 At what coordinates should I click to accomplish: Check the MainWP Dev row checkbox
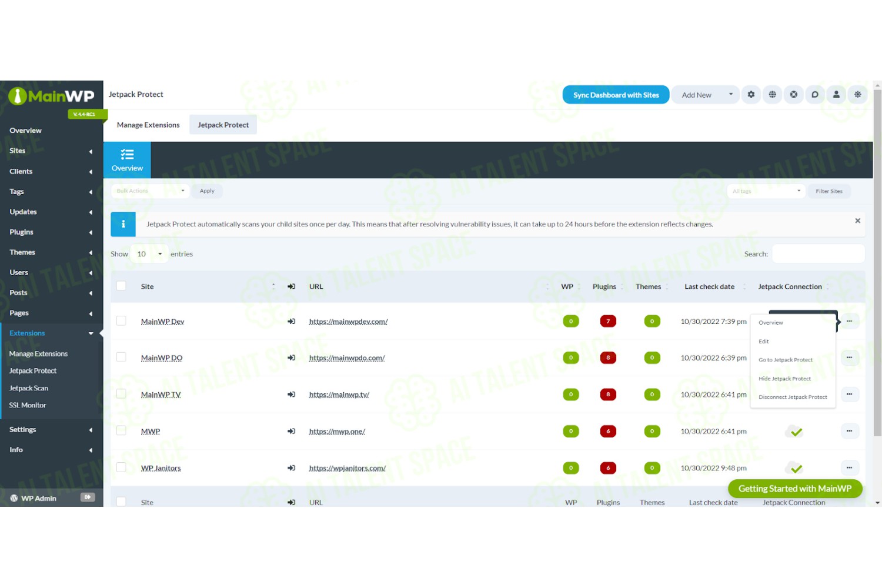pyautogui.click(x=121, y=320)
